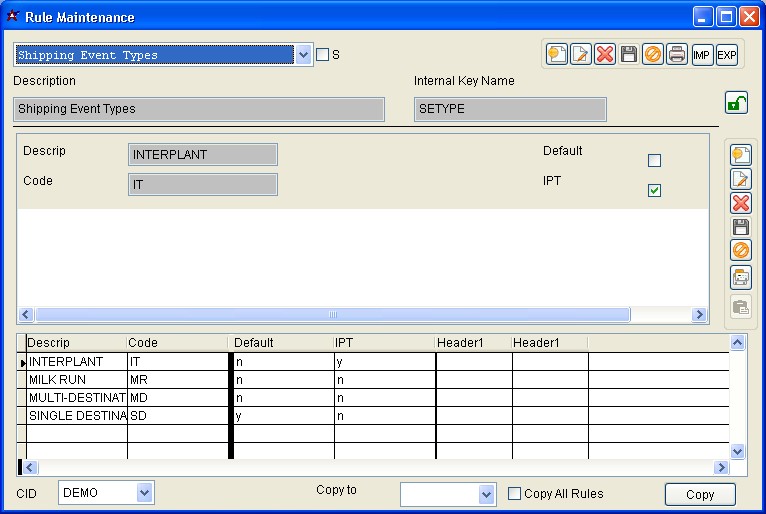766x514 pixels.
Task: Open the Copy to dropdown
Action: pos(486,494)
